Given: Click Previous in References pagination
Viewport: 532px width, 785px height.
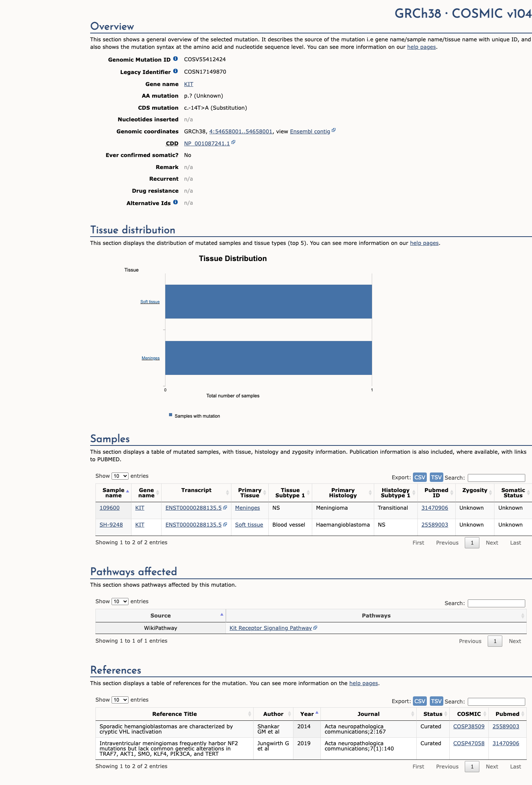Looking at the screenshot, I should 447,767.
